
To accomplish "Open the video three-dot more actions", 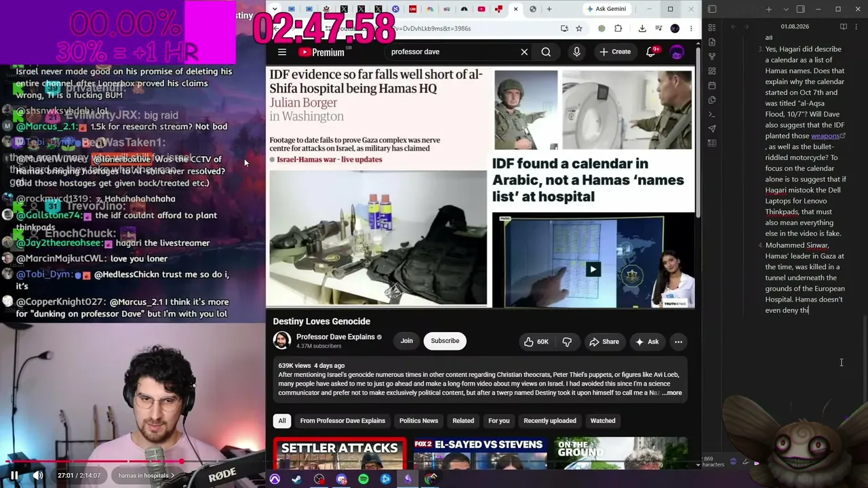I will pos(678,342).
